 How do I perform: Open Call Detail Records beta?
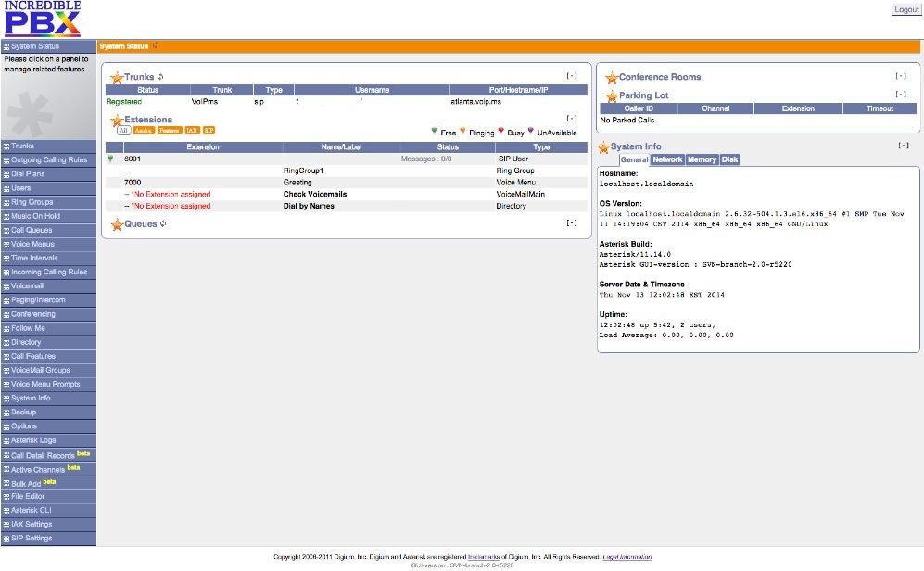(48, 455)
